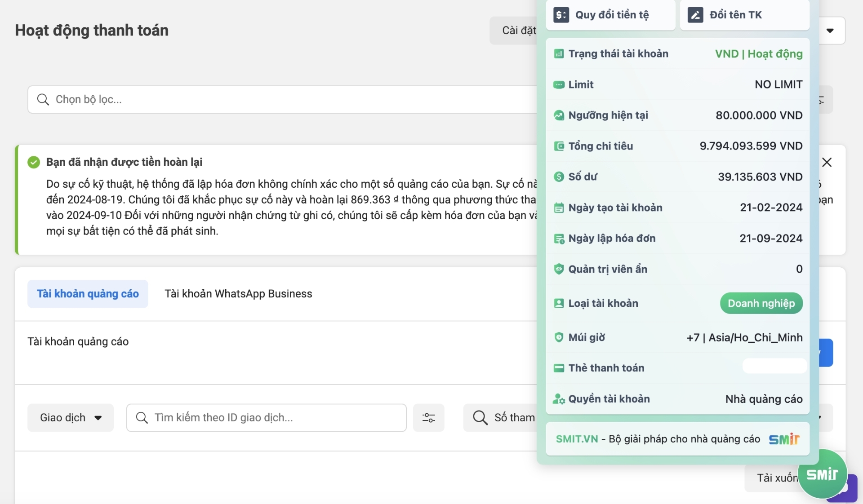
Task: Click the Ngày tạo tài khoản calendar icon
Action: [558, 208]
